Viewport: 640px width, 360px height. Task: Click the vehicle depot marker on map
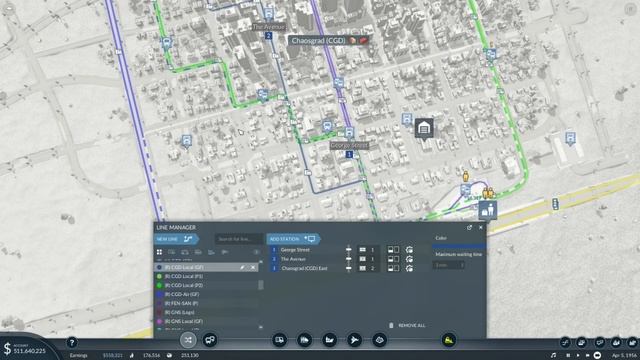coord(424,129)
